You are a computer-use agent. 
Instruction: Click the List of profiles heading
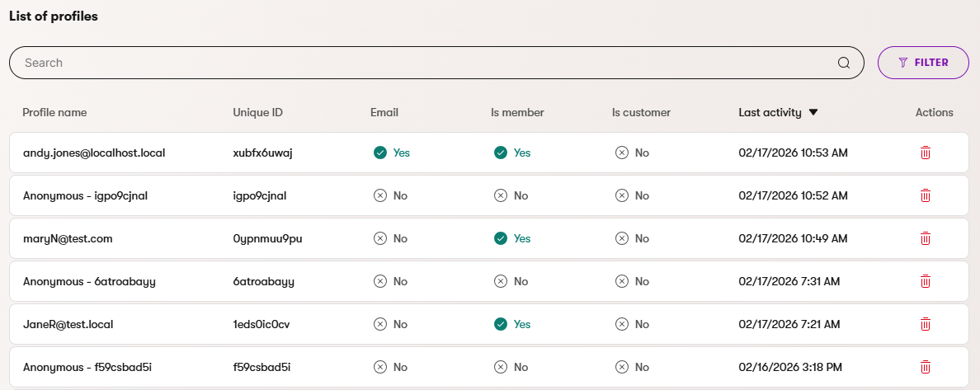54,16
